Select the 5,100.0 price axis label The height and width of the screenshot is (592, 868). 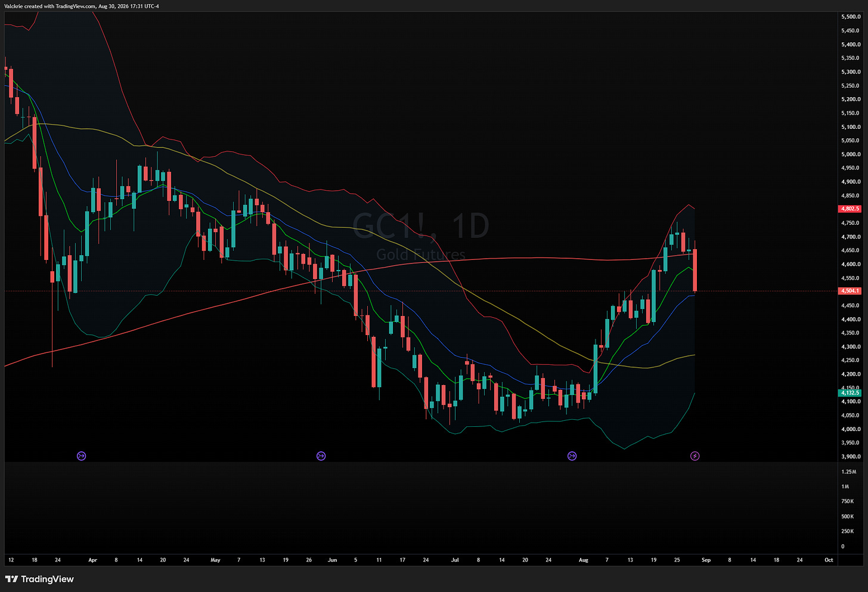[x=851, y=127]
